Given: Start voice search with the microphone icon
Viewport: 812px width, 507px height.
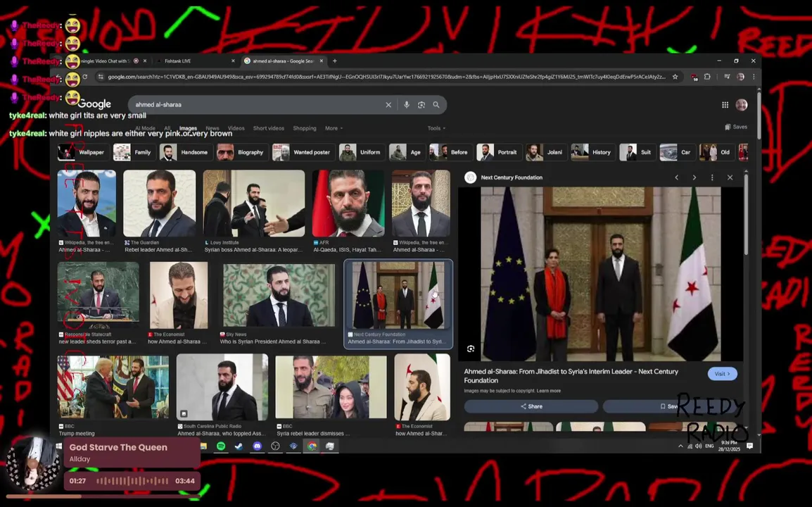Looking at the screenshot, I should pos(407,105).
